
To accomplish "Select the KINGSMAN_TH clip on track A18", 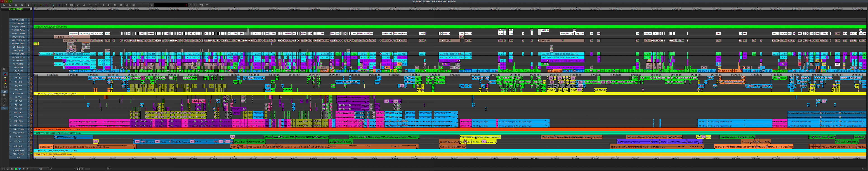I will (x=46, y=147).
